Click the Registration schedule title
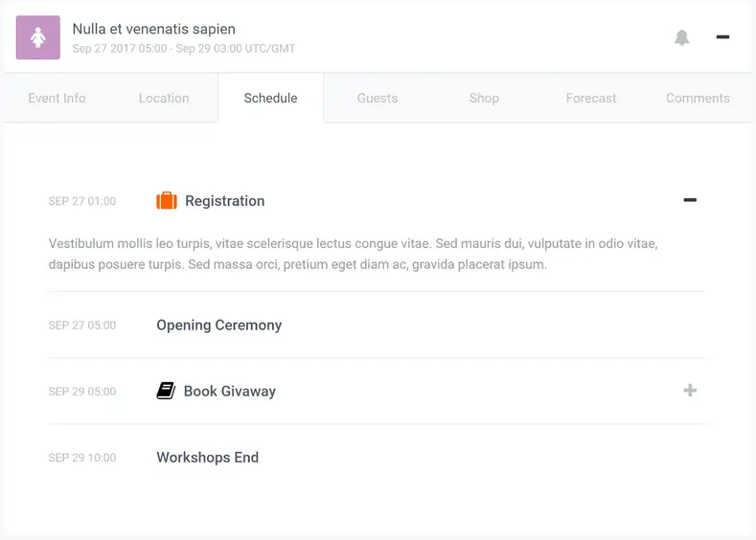The image size is (756, 540). point(224,201)
